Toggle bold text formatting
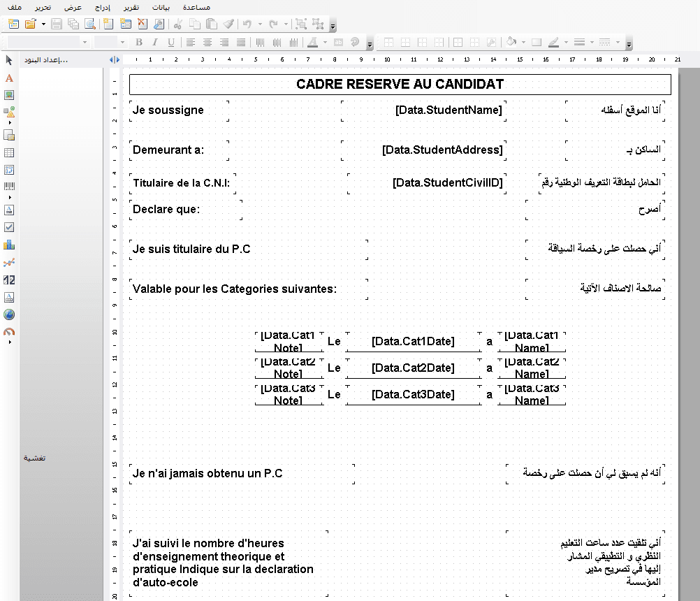700x601 pixels. click(x=140, y=42)
